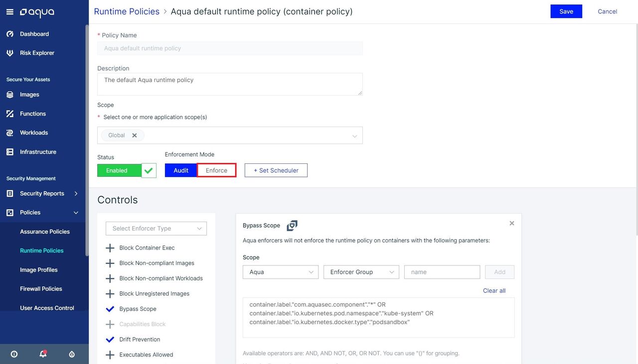The height and width of the screenshot is (364, 638).
Task: Open User Access Control
Action: pos(47,308)
